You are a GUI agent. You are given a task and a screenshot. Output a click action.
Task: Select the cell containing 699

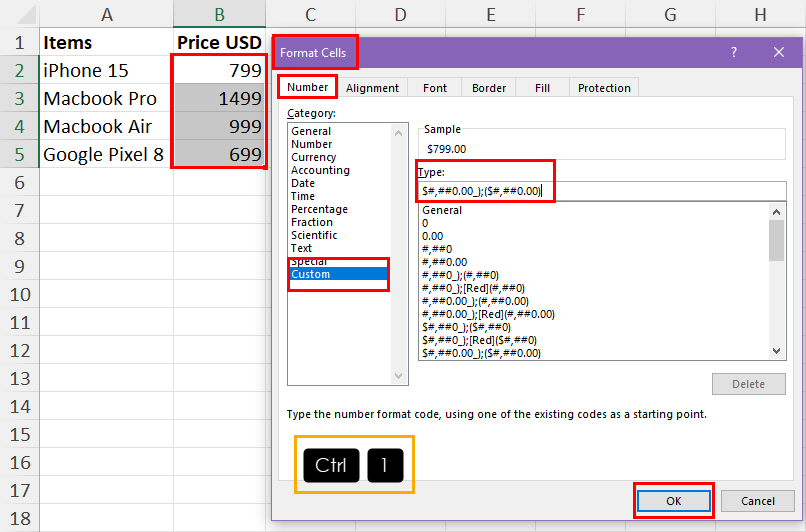219,154
